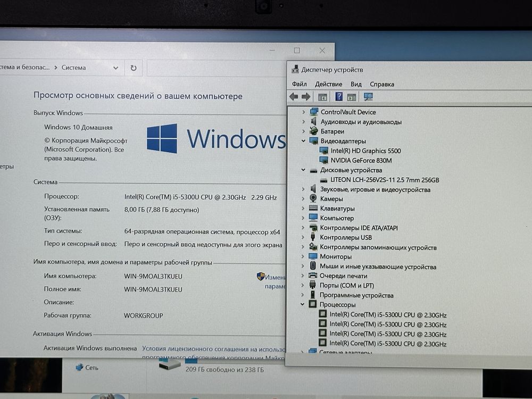Select the last i5-5300U processor entry
Image resolution: width=532 pixels, height=399 pixels.
(388, 344)
